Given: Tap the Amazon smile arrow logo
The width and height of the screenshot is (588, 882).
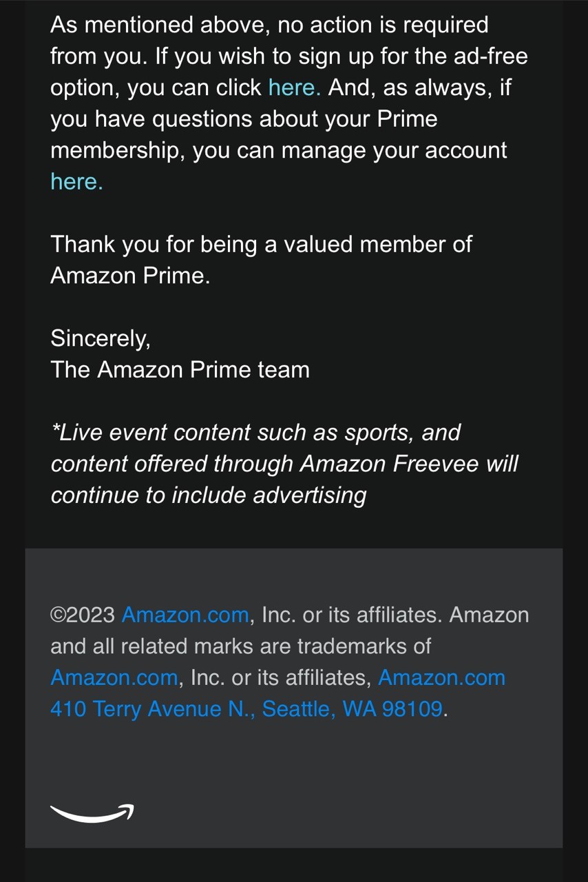Looking at the screenshot, I should pos(92,813).
